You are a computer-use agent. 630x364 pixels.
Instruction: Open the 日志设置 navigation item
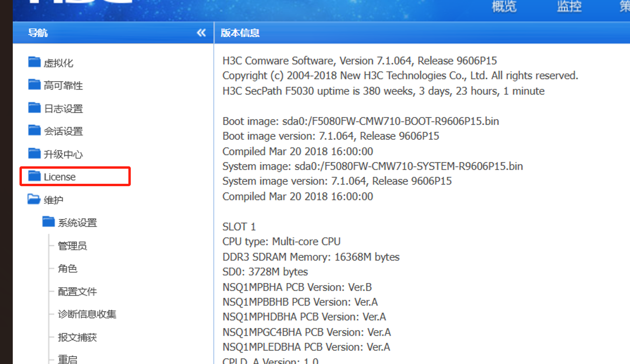coord(63,109)
